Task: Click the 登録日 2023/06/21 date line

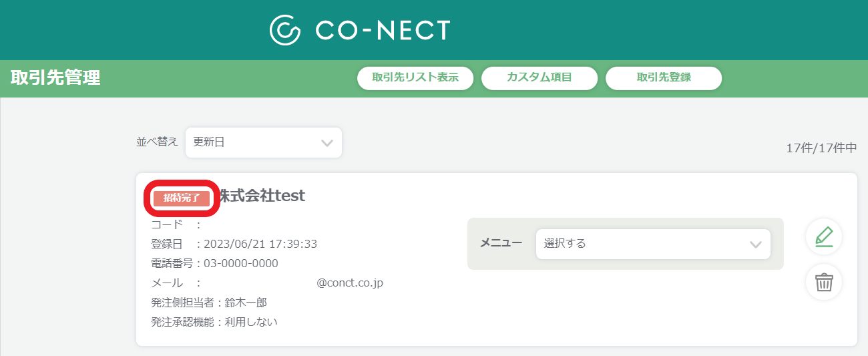Action: click(234, 244)
